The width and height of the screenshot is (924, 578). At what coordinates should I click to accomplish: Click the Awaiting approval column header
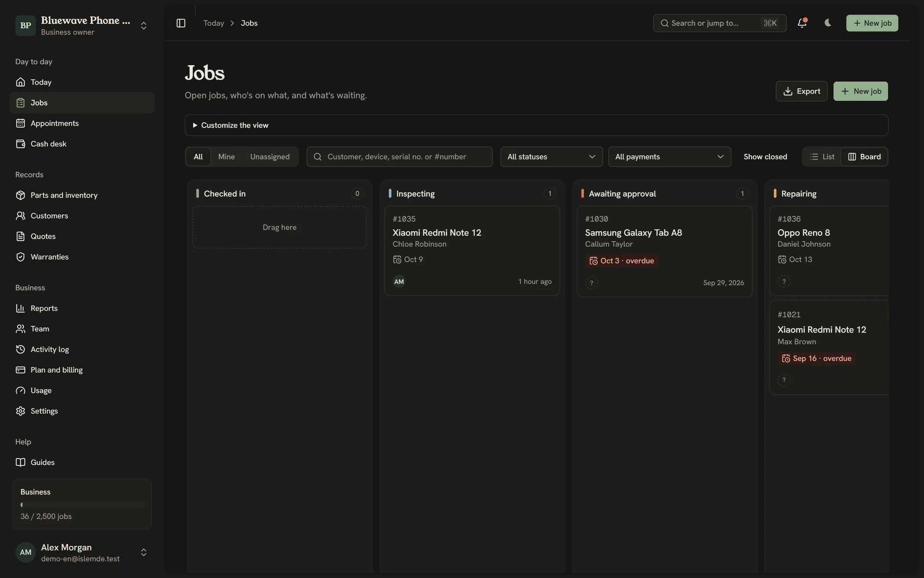point(665,193)
